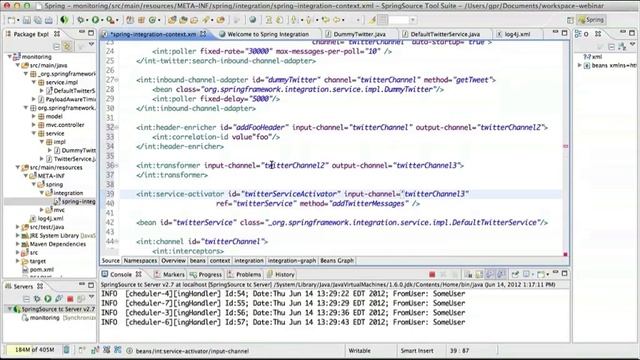Image resolution: width=640 pixels, height=360 pixels.
Task: Switch to the Namespaces editor page
Action: click(x=140, y=260)
